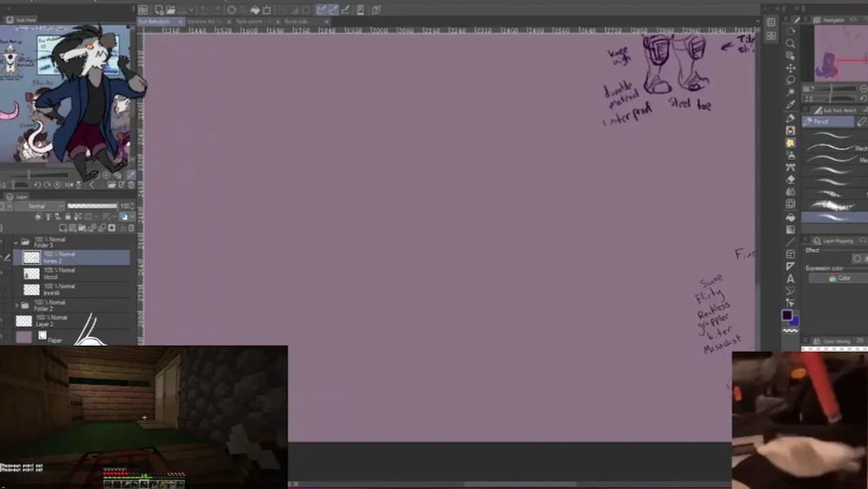This screenshot has height=489, width=868.
Task: Select the Auto select magic wand tool
Action: (x=791, y=92)
